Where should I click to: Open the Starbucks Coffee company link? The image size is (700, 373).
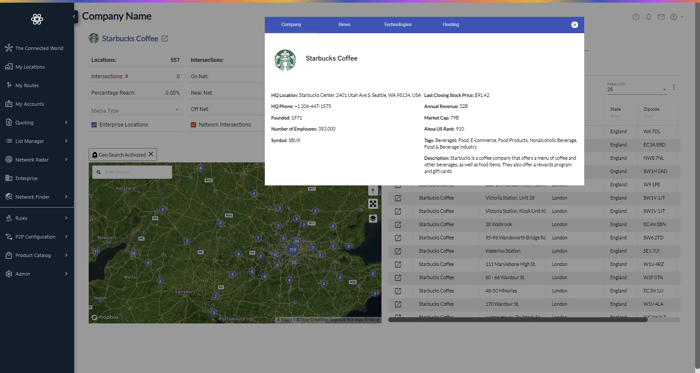pos(130,38)
